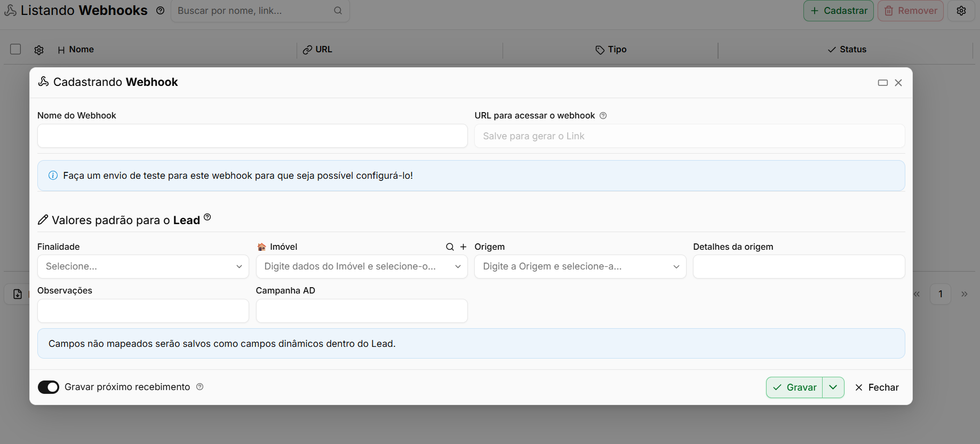Click the help icon next to URL para acessar o webhook

[x=603, y=116]
